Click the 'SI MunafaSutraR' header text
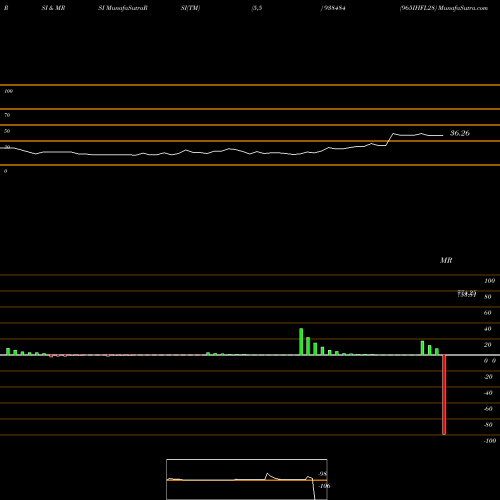500x500 pixels. pyautogui.click(x=123, y=8)
